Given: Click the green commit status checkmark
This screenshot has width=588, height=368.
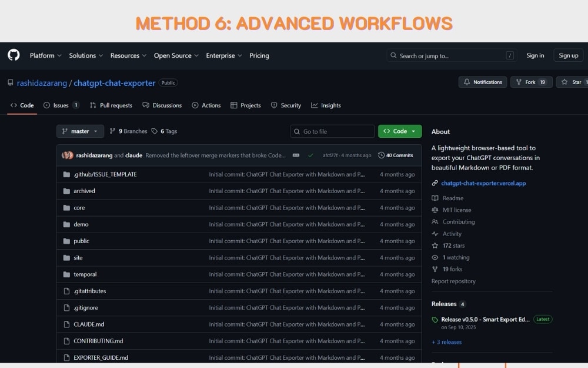Looking at the screenshot, I should pyautogui.click(x=310, y=155).
